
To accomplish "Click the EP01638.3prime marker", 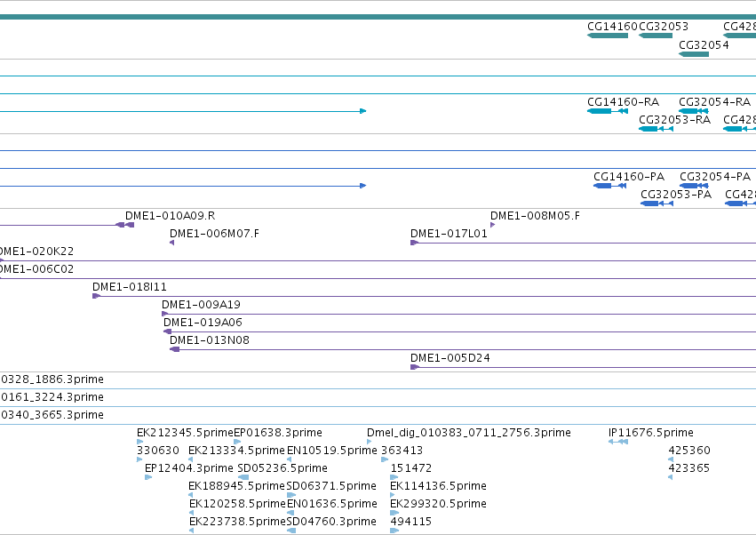I will 237,442.
